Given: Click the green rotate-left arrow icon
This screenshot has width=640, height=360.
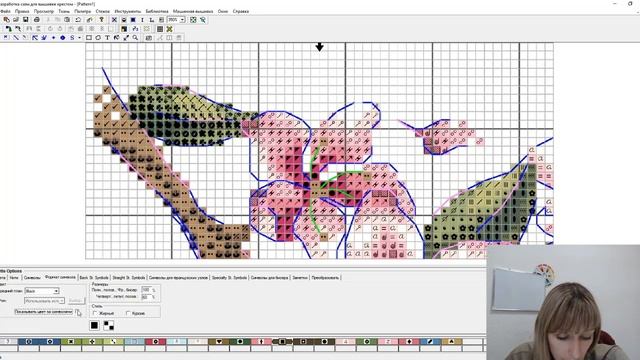Looking at the screenshot, I should (9, 29).
